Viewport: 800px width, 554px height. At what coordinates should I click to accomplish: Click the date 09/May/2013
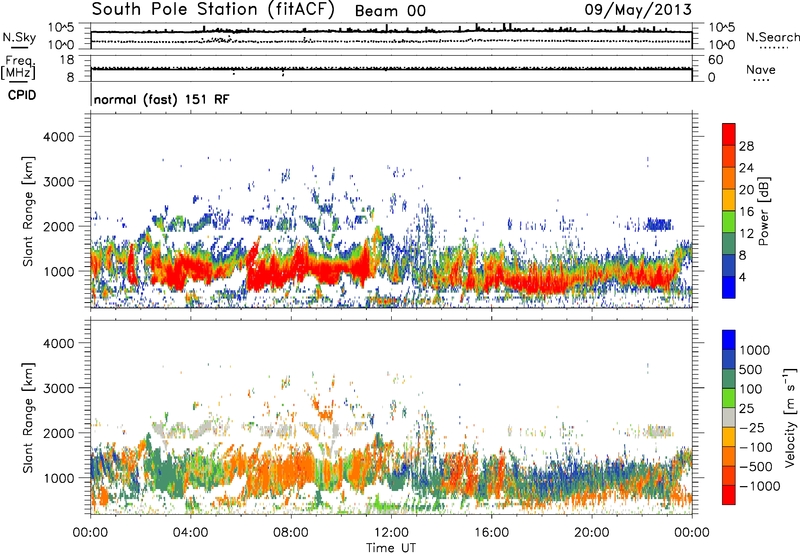[x=638, y=10]
